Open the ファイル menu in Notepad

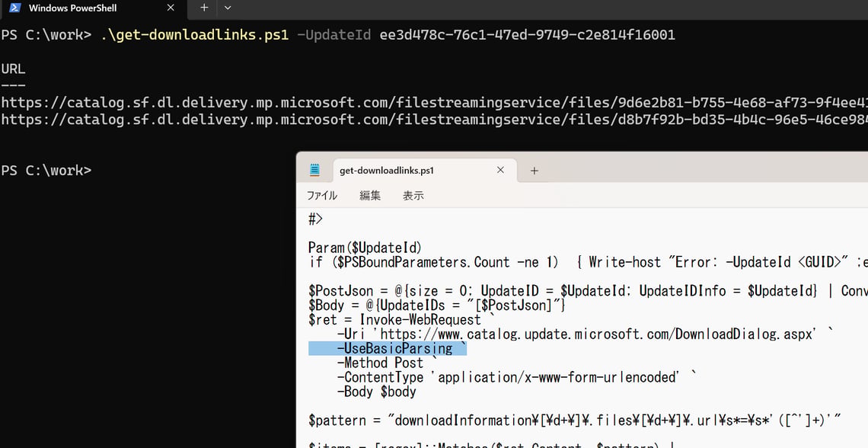(x=321, y=196)
